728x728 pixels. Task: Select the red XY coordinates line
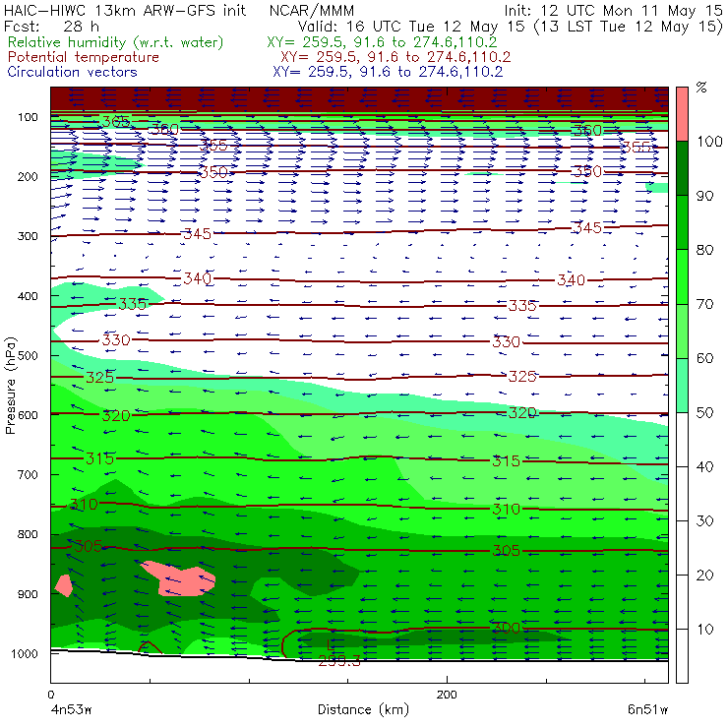pyautogui.click(x=395, y=57)
